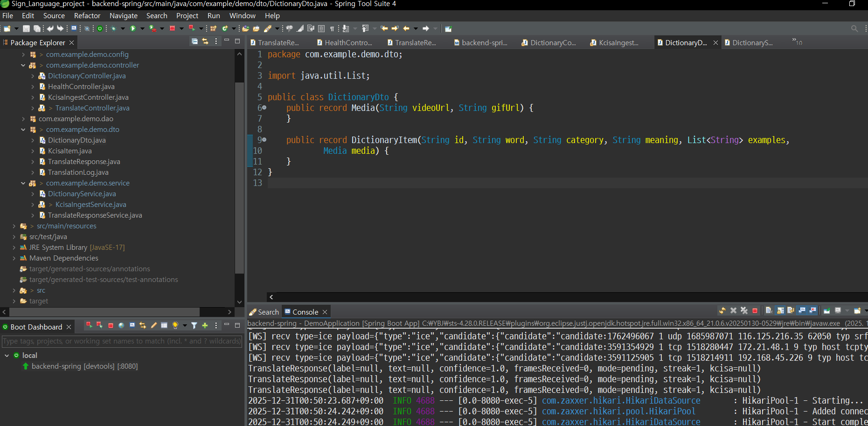868x426 pixels.
Task: Collapse the local node in Boot Dashboard
Action: click(x=7, y=356)
